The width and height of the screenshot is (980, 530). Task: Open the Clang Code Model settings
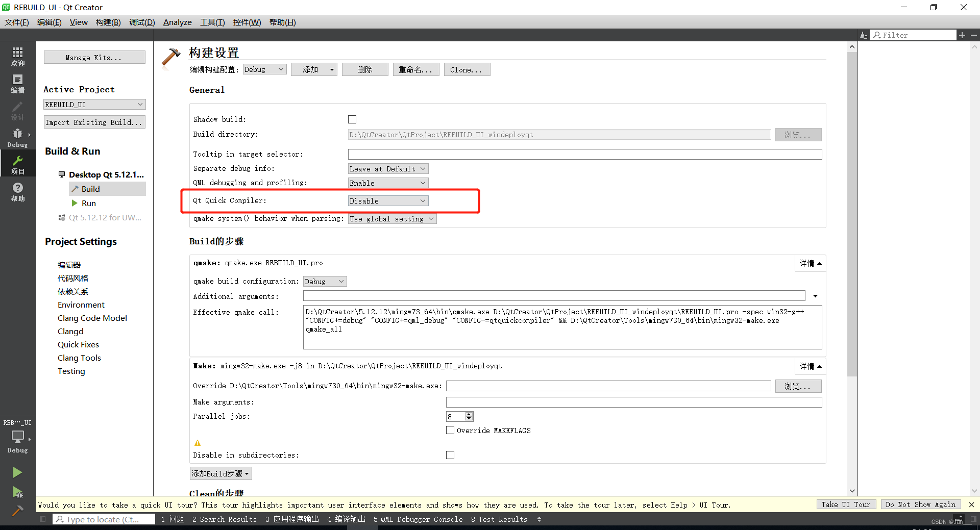pyautogui.click(x=92, y=318)
